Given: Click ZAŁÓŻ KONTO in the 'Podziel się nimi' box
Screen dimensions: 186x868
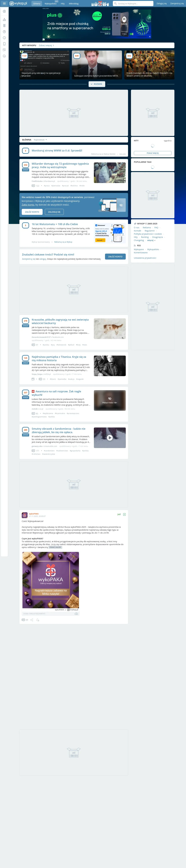Looking at the screenshot, I should pos(115,257).
